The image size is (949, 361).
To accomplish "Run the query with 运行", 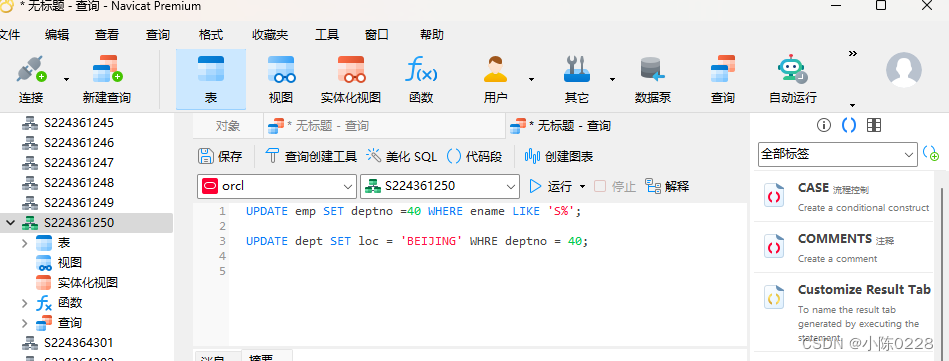I will click(551, 186).
